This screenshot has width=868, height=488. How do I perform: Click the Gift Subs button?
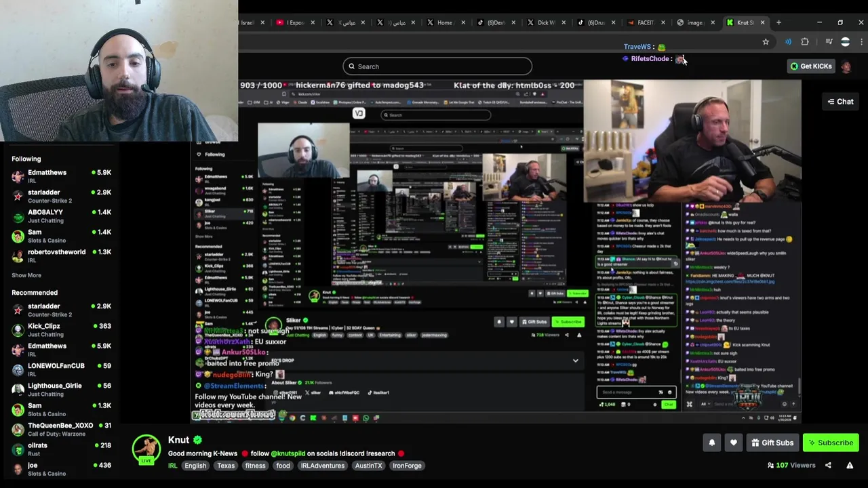click(x=772, y=443)
